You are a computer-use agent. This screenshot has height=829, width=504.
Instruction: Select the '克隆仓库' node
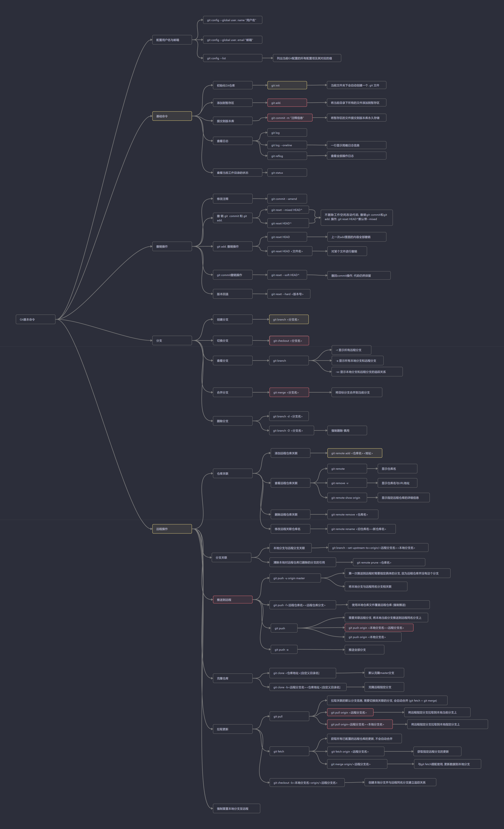click(233, 678)
